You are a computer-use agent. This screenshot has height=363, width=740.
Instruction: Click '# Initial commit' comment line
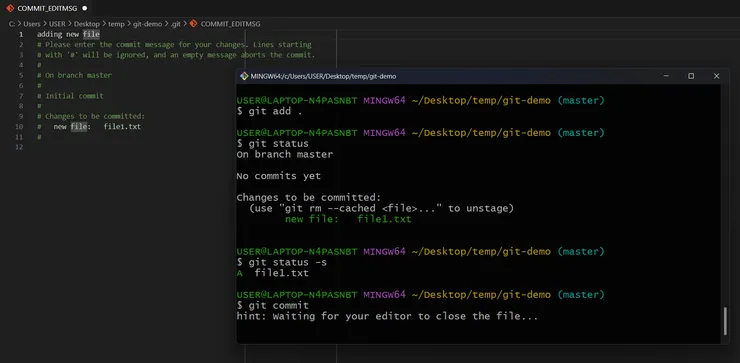(70, 96)
